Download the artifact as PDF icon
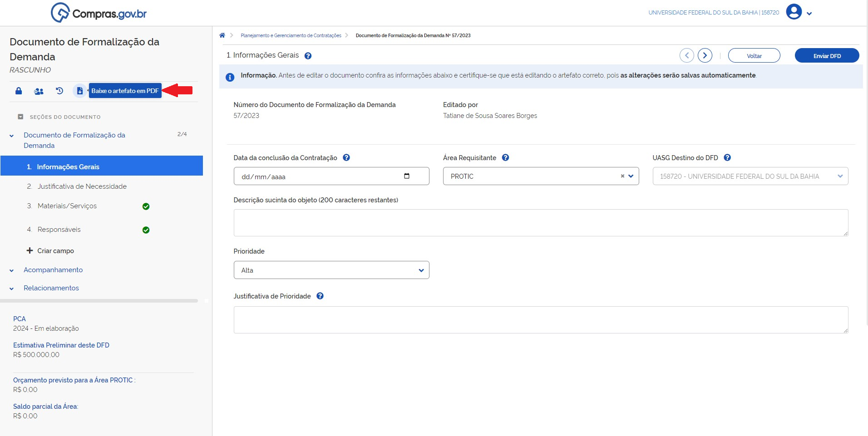Viewport: 868px width, 436px height. (x=80, y=91)
